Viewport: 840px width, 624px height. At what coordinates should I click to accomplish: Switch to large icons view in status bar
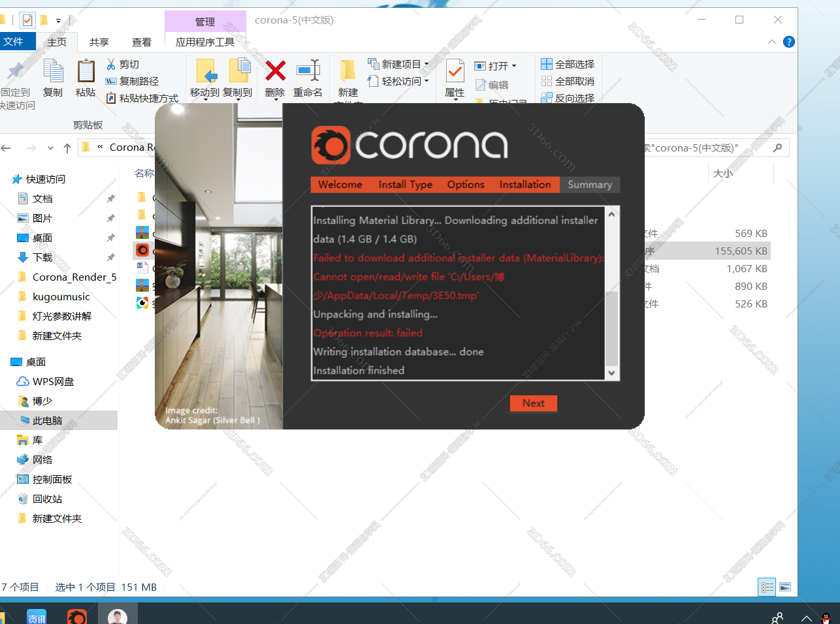[785, 587]
